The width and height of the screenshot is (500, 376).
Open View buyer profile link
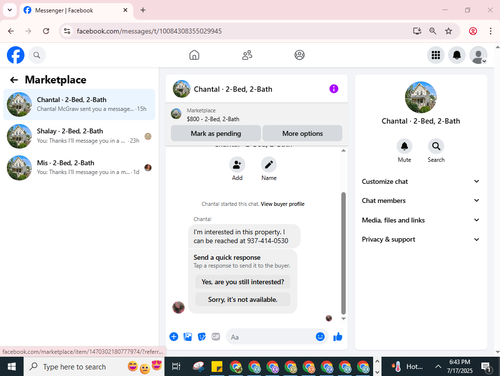click(282, 204)
